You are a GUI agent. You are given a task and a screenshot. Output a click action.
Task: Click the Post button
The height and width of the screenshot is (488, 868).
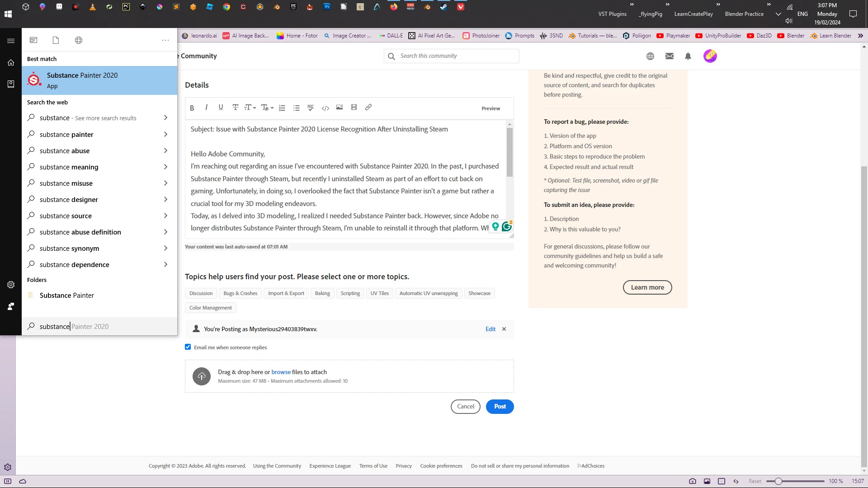[x=500, y=406]
